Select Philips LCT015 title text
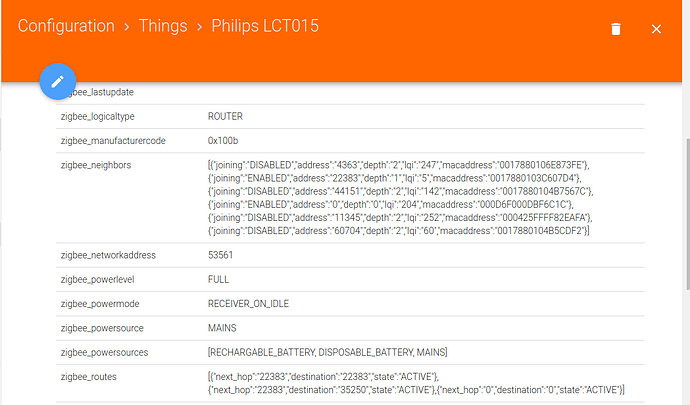This screenshot has width=690, height=405. (265, 26)
